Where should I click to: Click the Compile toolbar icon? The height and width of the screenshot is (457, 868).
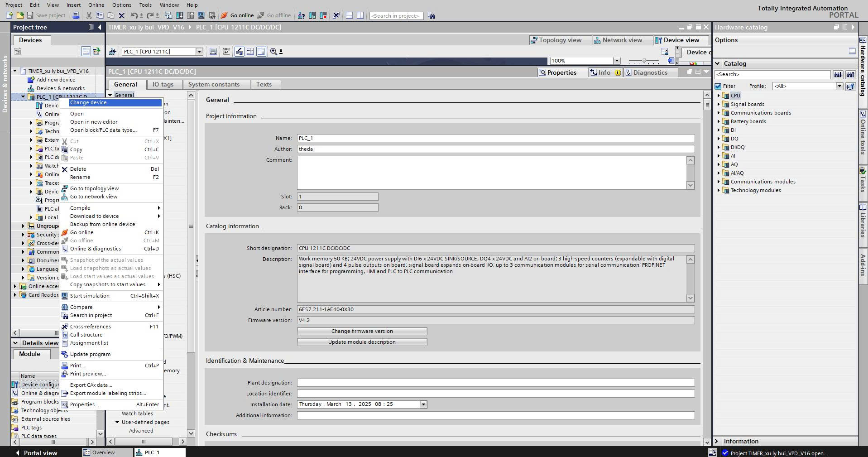click(x=168, y=15)
